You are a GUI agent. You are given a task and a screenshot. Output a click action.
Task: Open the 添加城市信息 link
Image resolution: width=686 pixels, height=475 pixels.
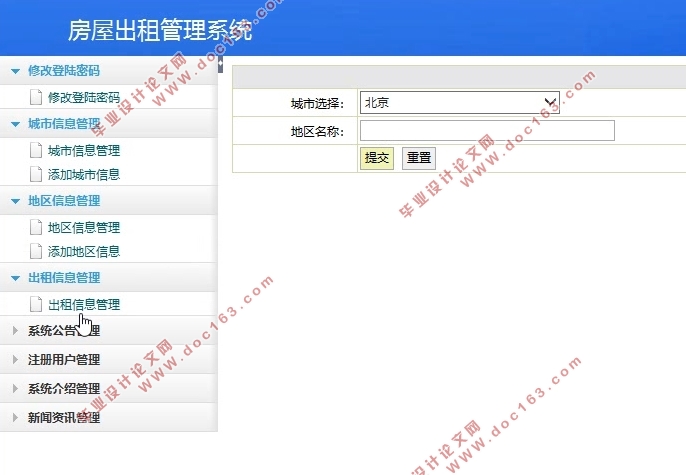84,175
